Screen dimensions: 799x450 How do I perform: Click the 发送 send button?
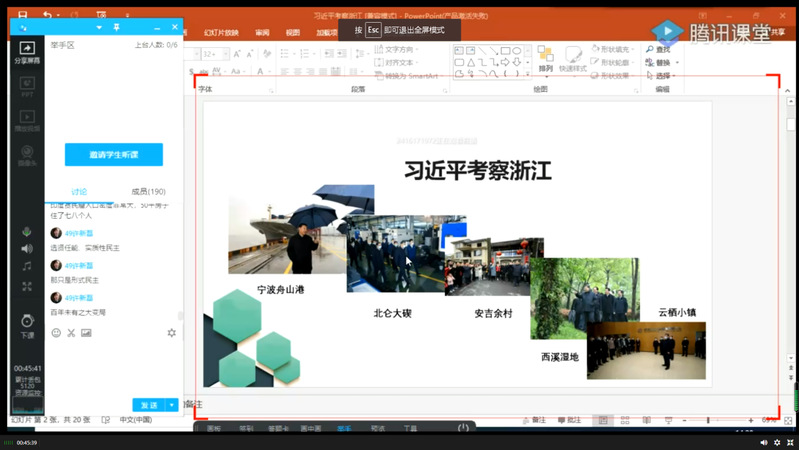pos(149,405)
